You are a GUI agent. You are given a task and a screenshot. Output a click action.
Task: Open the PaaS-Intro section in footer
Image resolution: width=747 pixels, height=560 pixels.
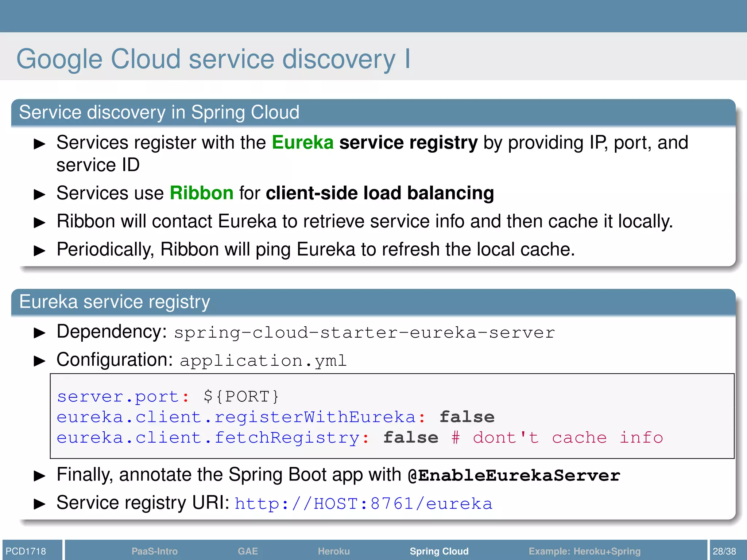pos(154,551)
